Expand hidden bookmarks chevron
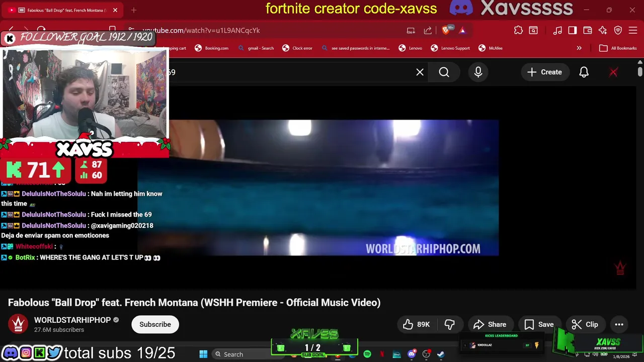This screenshot has width=644, height=362. [579, 48]
